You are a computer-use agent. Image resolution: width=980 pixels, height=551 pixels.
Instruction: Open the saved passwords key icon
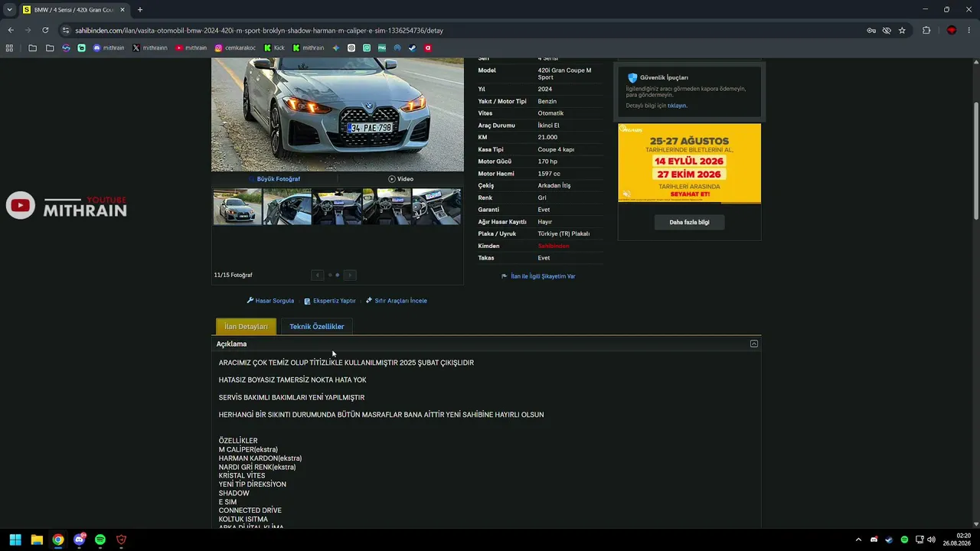(x=871, y=31)
